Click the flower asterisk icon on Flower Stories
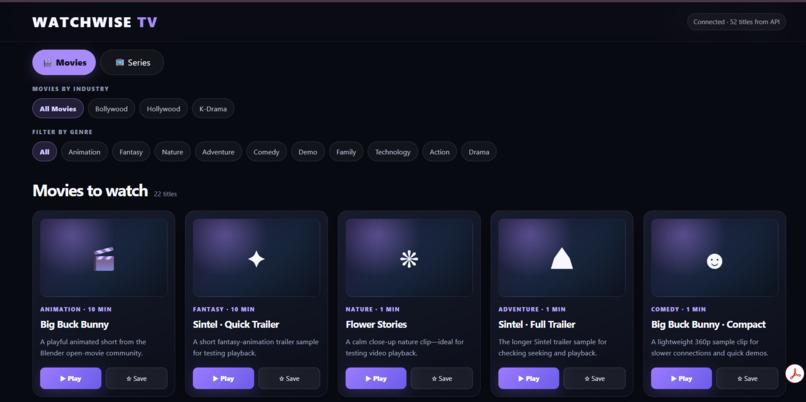Image resolution: width=806 pixels, height=402 pixels. 409,259
